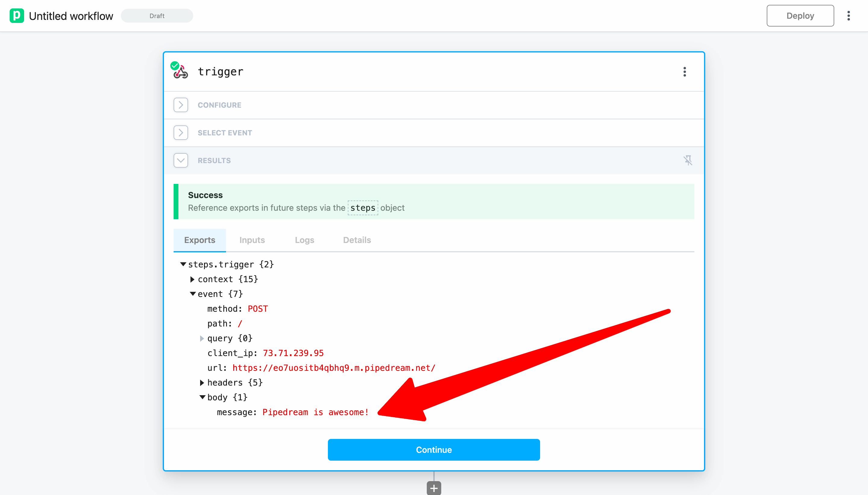Viewport: 868px width, 495px height.
Task: Collapse the steps.trigger tree node
Action: [x=183, y=264]
